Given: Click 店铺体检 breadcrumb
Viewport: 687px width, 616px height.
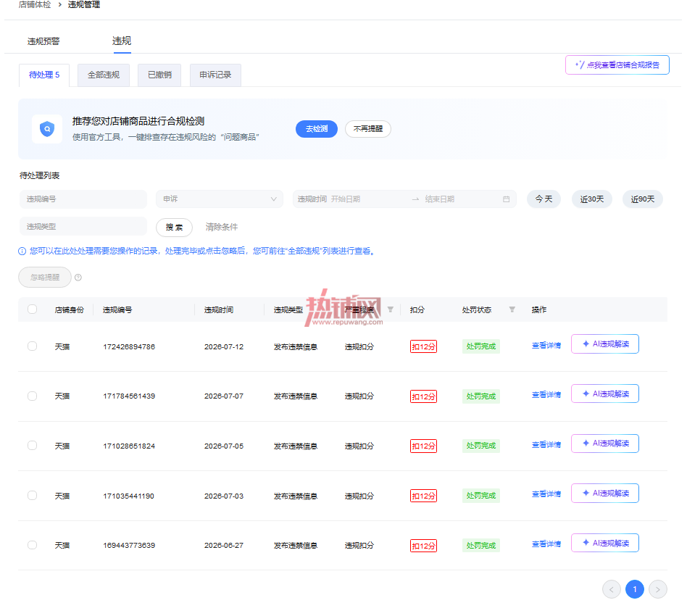Looking at the screenshot, I should click(35, 5).
